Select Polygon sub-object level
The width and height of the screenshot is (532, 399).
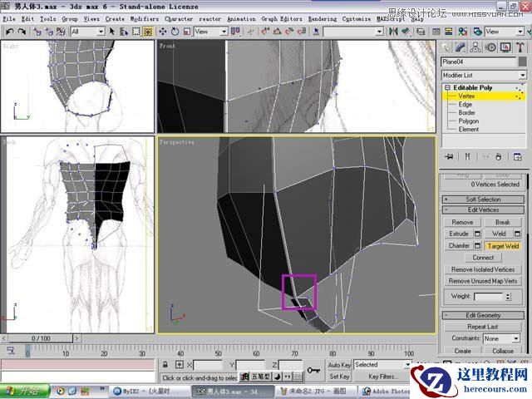tap(469, 121)
